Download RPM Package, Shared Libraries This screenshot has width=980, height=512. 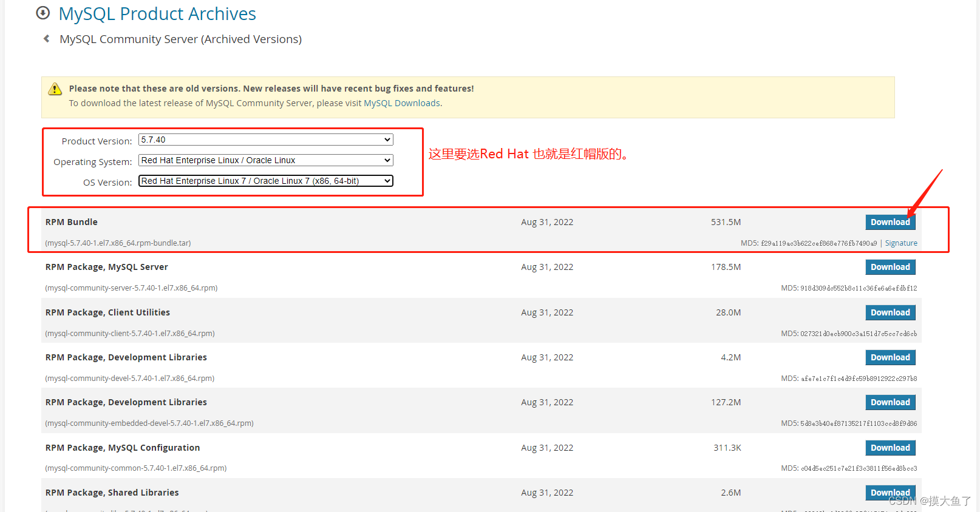click(890, 493)
